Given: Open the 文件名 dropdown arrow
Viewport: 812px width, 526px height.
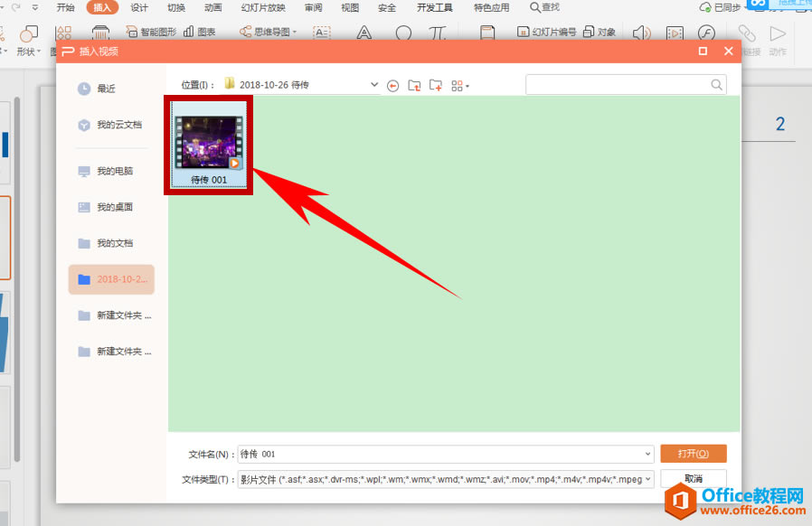Looking at the screenshot, I should click(647, 454).
